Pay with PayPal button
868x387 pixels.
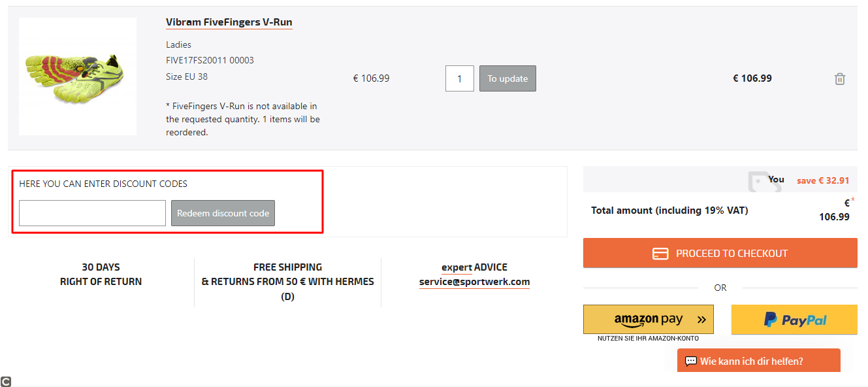pos(794,320)
